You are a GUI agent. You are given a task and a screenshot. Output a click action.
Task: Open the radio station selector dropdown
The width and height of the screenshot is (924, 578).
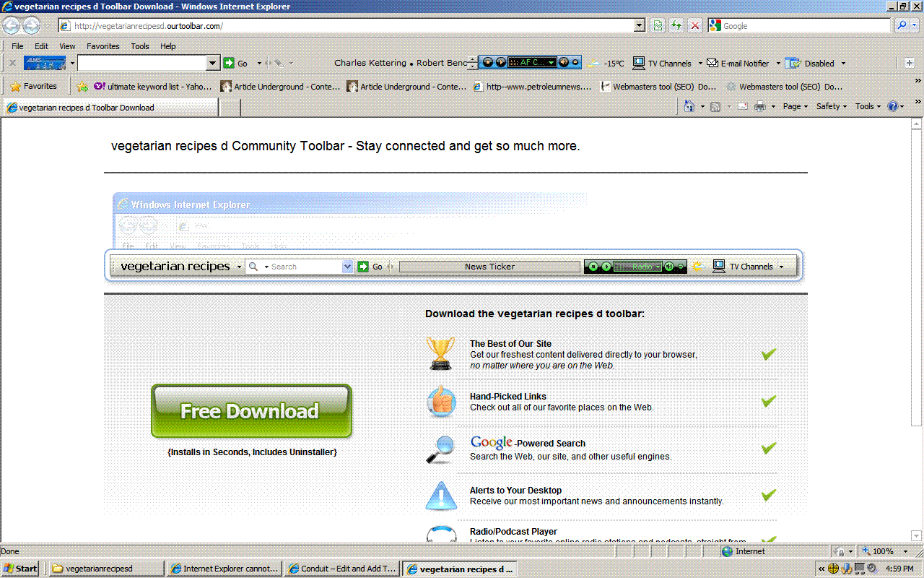pos(551,63)
